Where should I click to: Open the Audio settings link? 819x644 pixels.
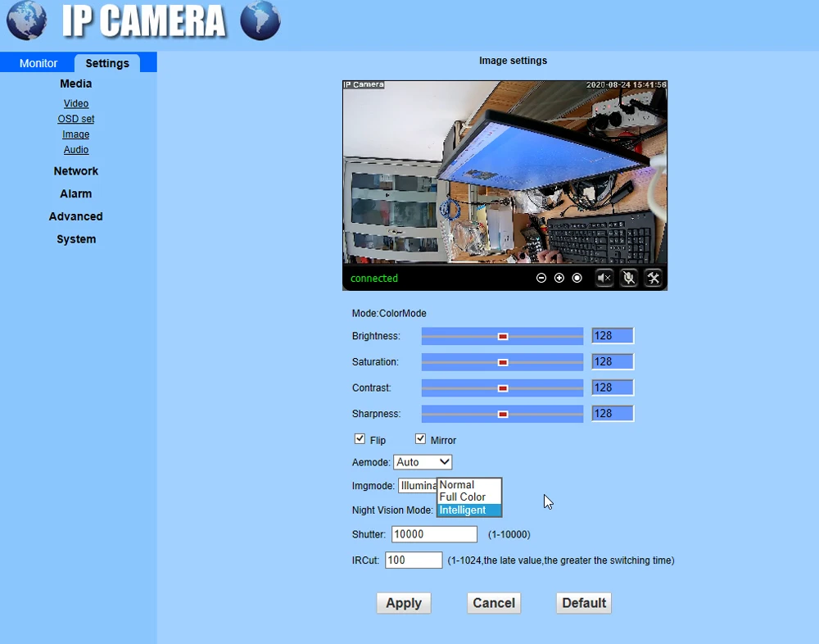(76, 149)
